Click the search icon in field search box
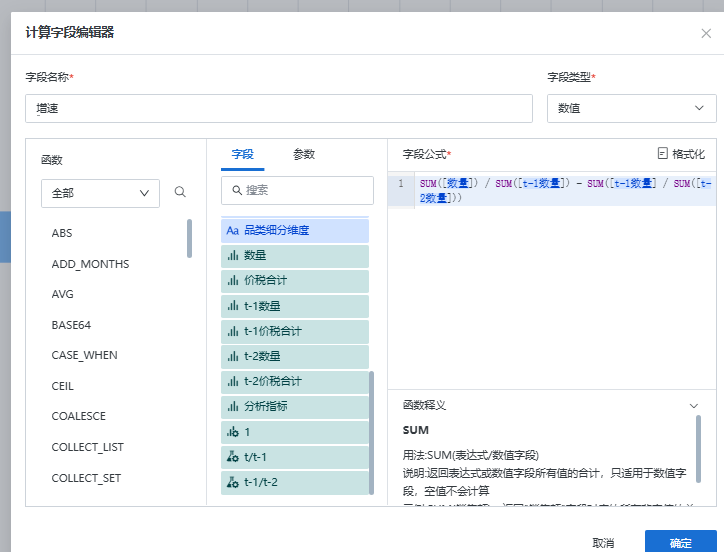 click(x=237, y=190)
